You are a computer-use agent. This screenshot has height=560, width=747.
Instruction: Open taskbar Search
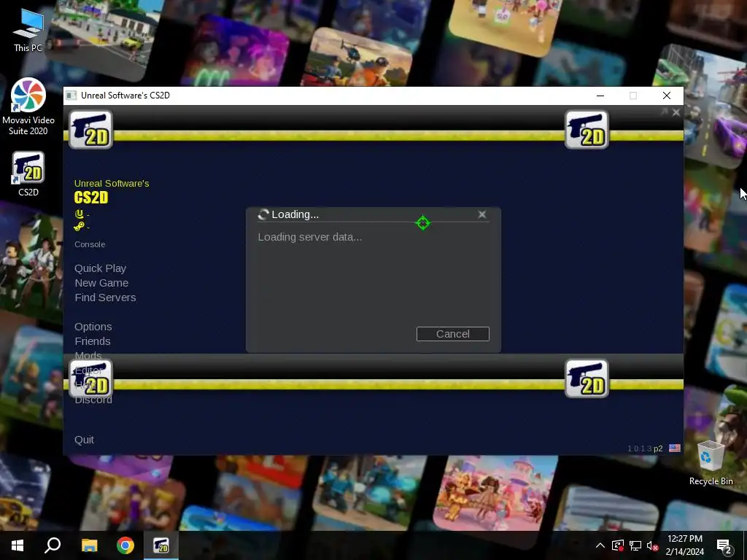click(53, 545)
